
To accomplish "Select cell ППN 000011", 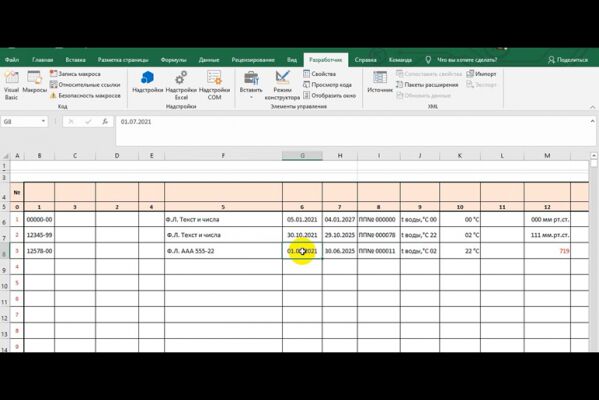I will tap(379, 251).
